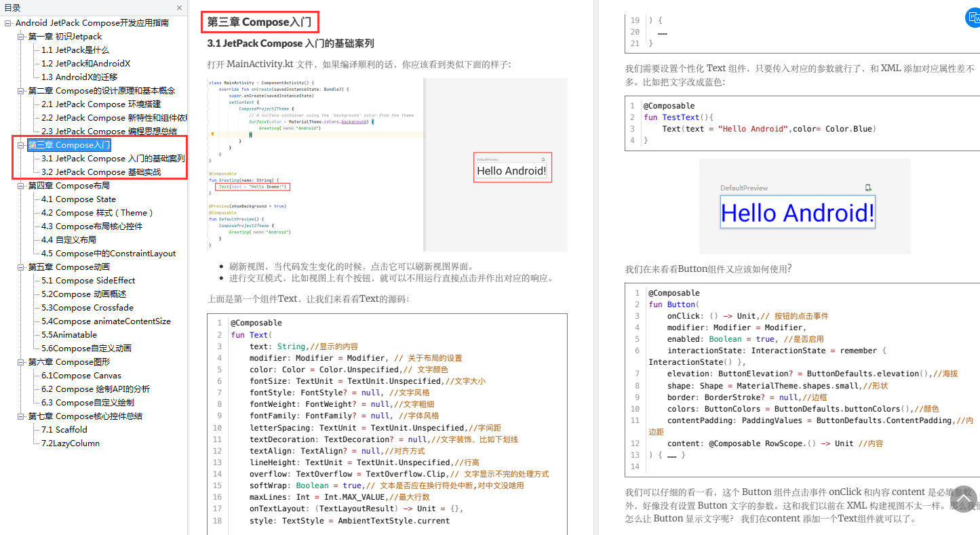
Task: Jump to 1.3 AndroidX的迁移 in outline
Action: [x=79, y=77]
